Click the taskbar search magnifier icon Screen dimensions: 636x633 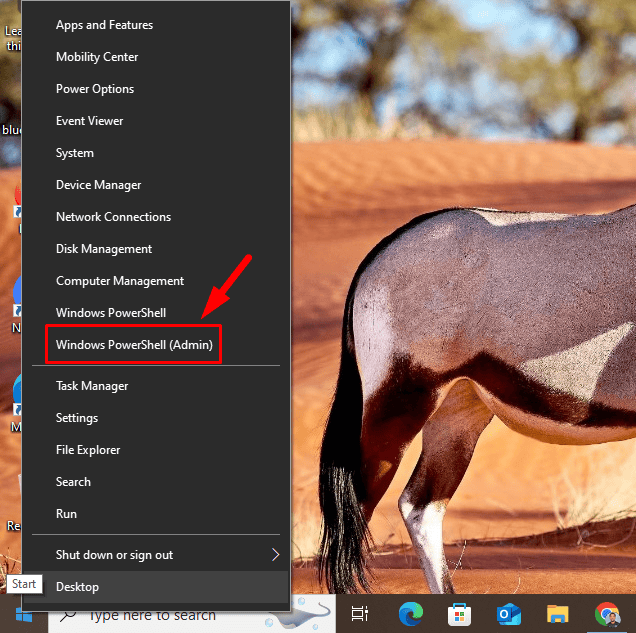[x=68, y=616]
